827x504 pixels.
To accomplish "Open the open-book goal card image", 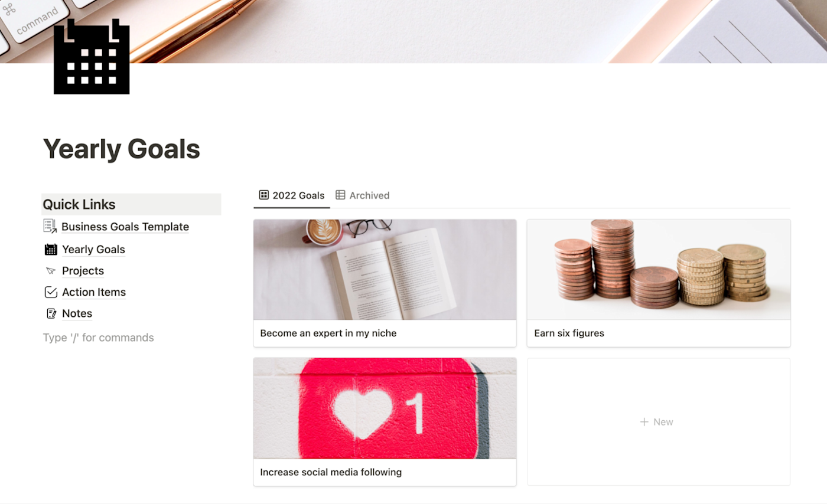I will 385,270.
